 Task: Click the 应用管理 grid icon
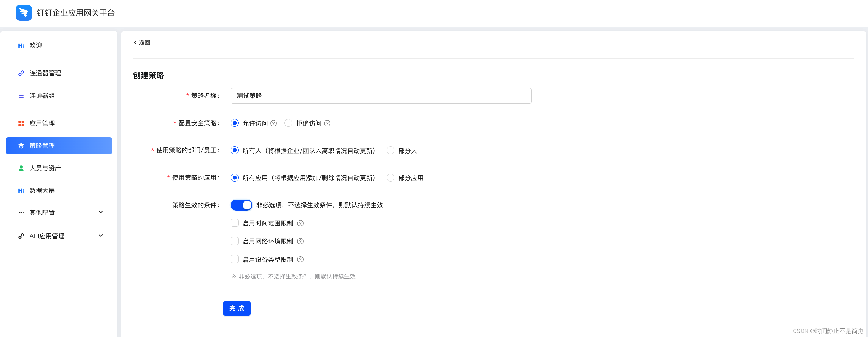coord(21,123)
